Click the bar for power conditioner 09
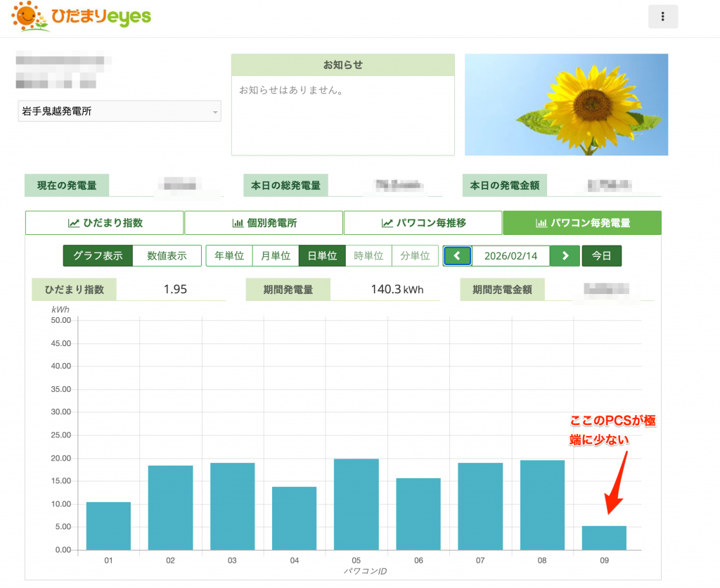This screenshot has height=588, width=720. tap(604, 538)
